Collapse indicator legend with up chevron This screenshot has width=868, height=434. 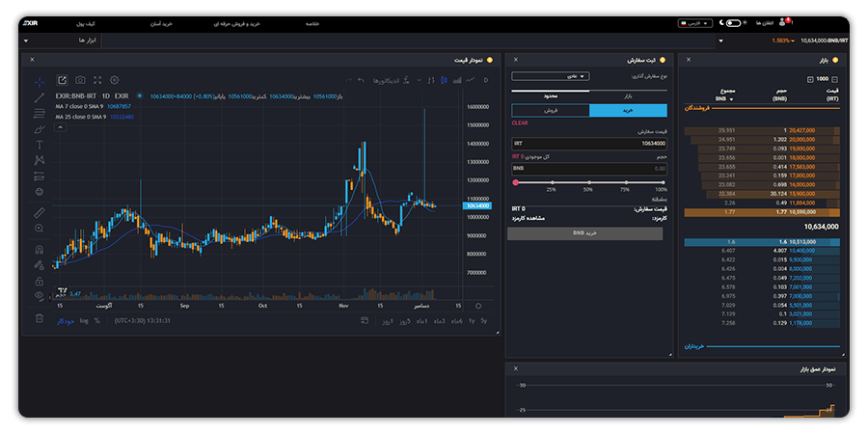coord(61,127)
